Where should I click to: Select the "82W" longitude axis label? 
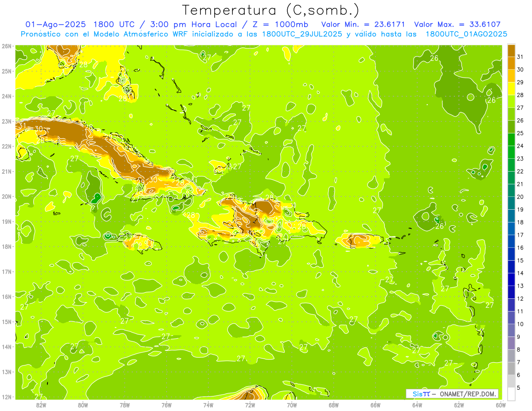[41, 405]
